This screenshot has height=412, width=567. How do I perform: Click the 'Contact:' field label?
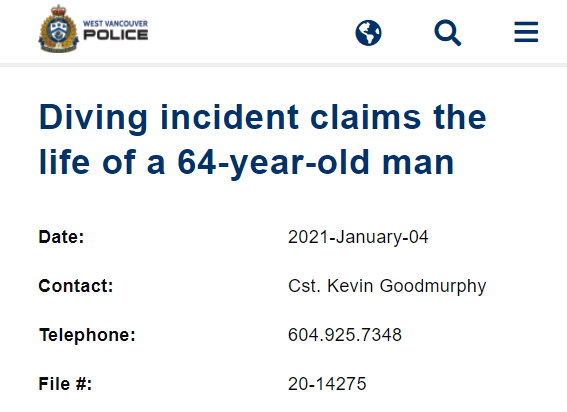click(76, 286)
